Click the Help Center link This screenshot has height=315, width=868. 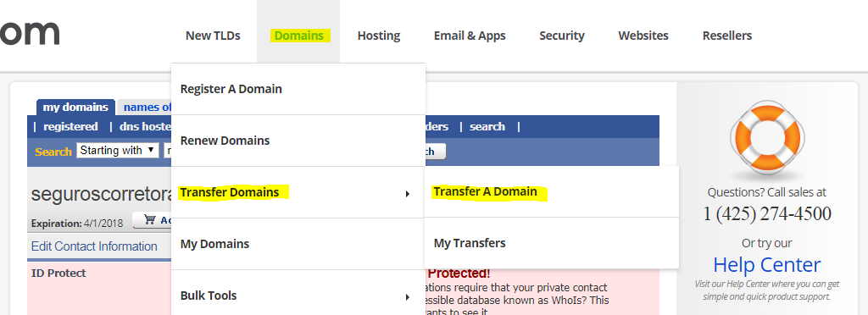[x=766, y=265]
